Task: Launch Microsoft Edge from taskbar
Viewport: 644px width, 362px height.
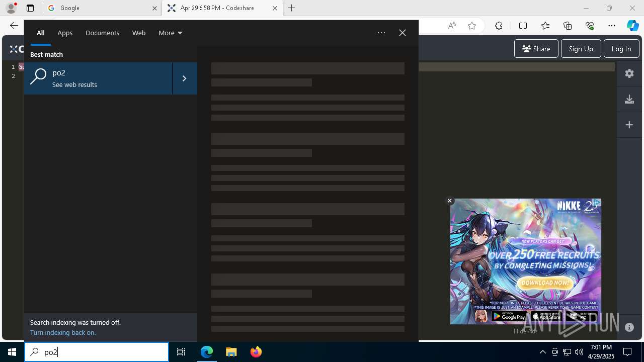Action: (207, 352)
